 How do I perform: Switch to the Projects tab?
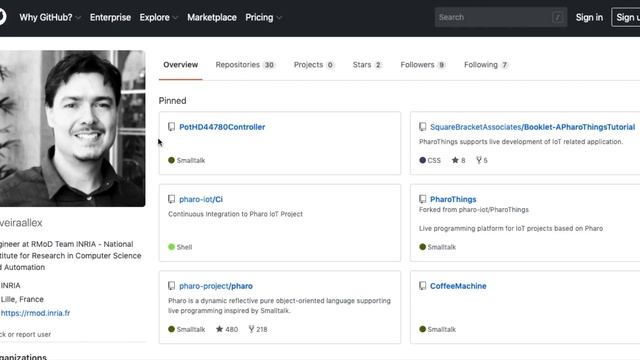314,65
